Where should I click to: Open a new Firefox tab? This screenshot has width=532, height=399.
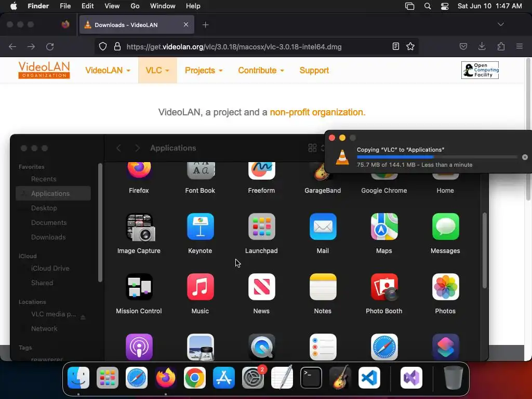click(x=205, y=25)
